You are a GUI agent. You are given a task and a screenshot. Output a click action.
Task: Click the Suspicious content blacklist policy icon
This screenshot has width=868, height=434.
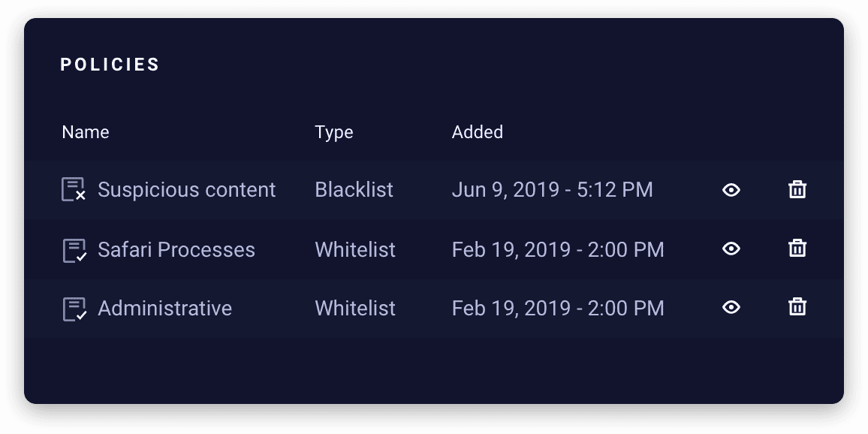click(x=73, y=189)
